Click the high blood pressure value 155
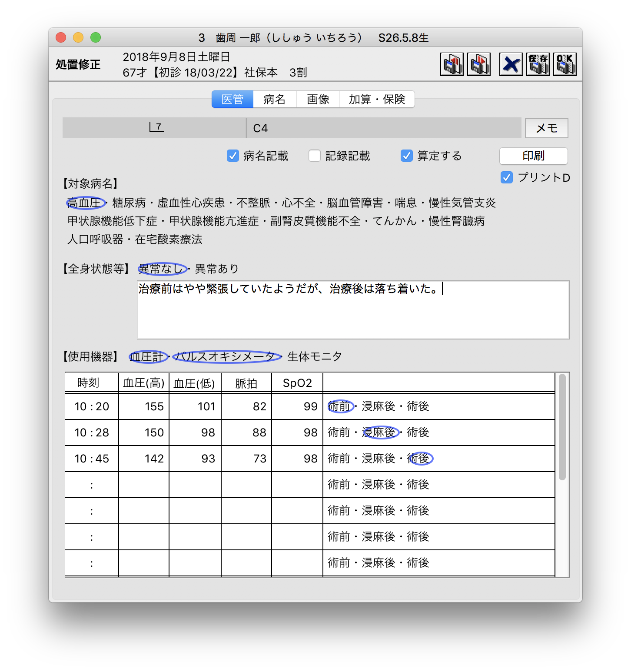 pyautogui.click(x=144, y=406)
